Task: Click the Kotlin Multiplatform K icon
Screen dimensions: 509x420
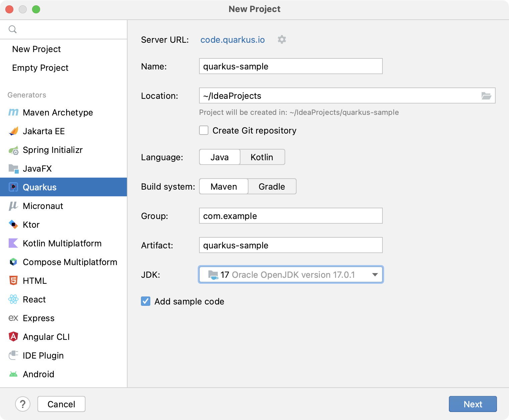Action: pyautogui.click(x=13, y=243)
